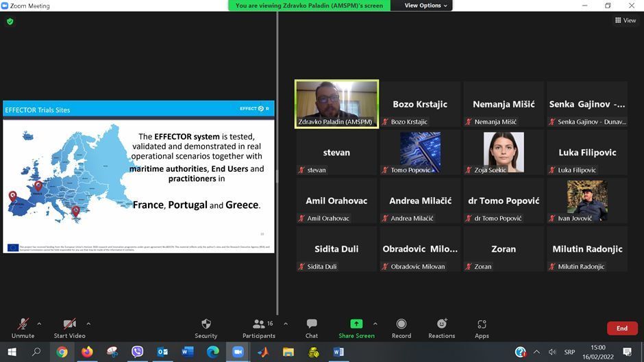Open the Security shield options
644x362 pixels.
click(206, 327)
